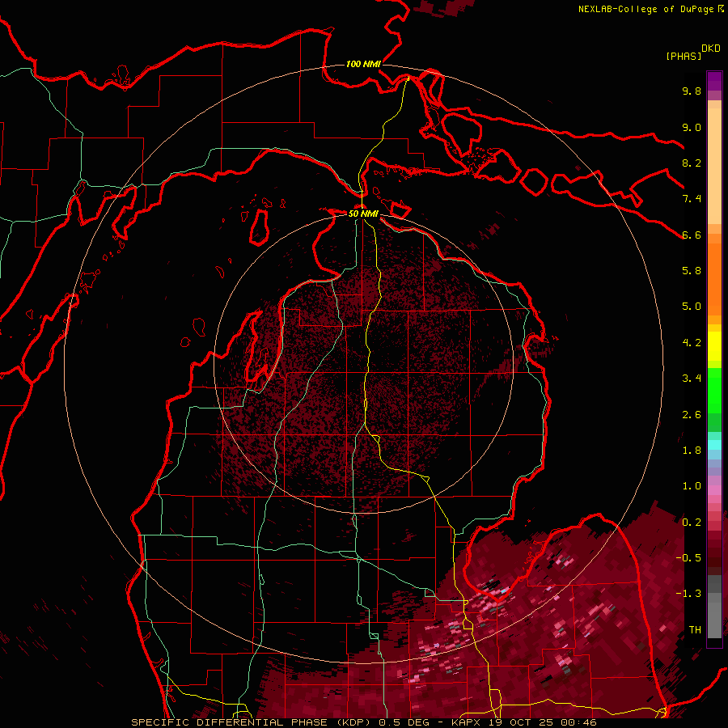Click the 7.4 scale label
Viewport: 728px width, 728px height.
point(692,199)
